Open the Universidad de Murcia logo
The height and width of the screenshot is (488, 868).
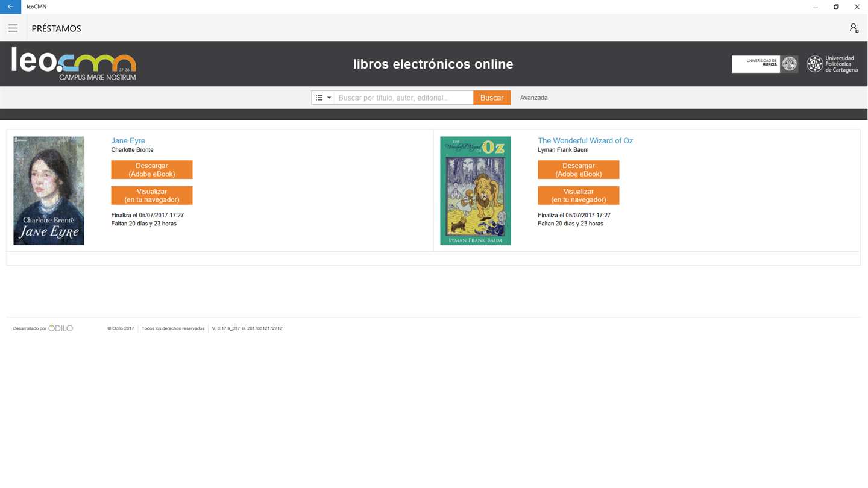pos(765,64)
